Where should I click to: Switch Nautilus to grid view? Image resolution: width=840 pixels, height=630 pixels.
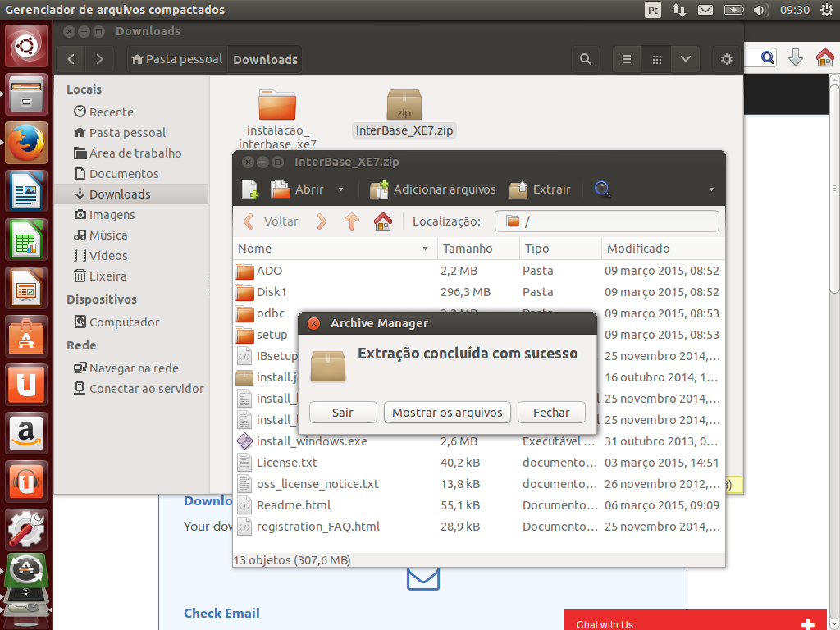[x=656, y=59]
